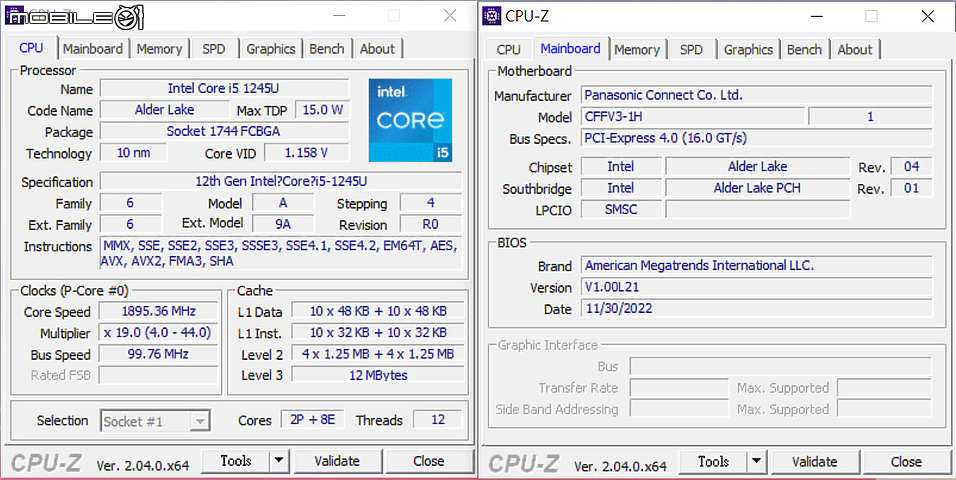Close right CPU-Z window with X

pos(927,16)
